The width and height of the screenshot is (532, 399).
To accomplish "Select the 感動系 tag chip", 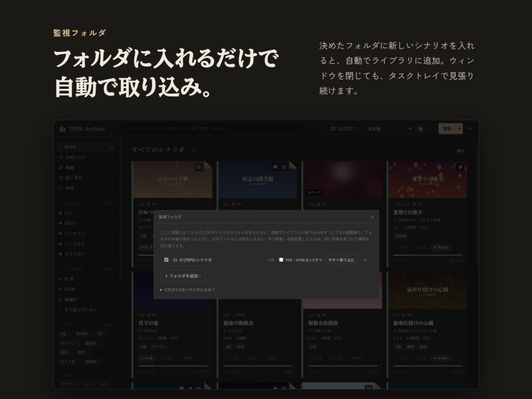I will point(92,343).
